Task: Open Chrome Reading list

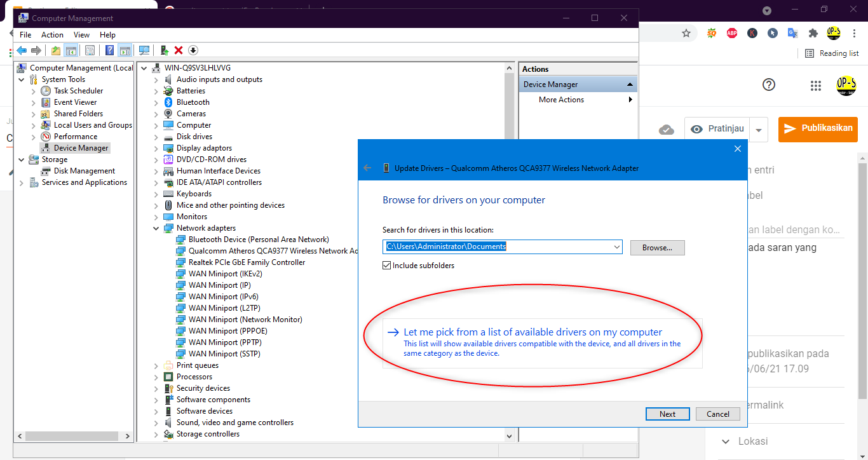Action: pos(832,53)
